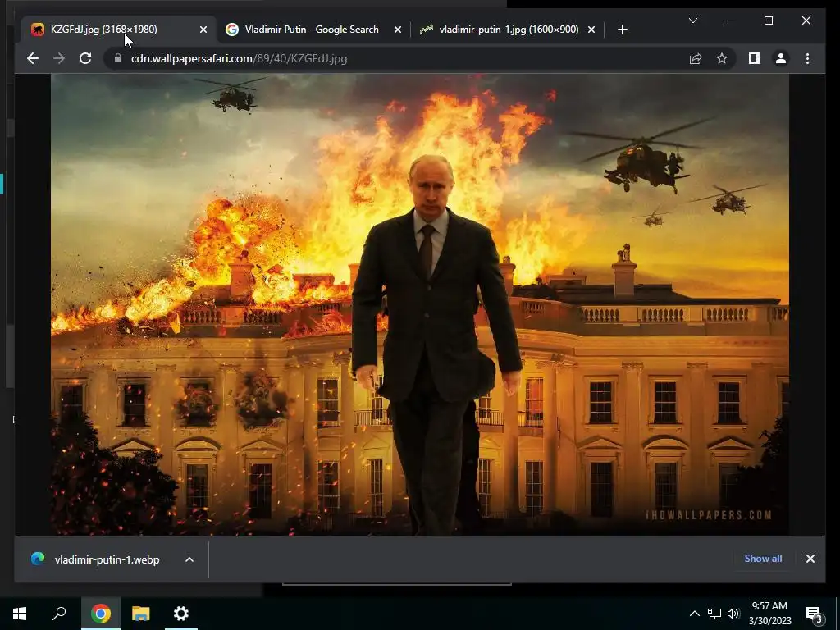The image size is (840, 630).
Task: Open the Windows Start menu
Action: pyautogui.click(x=20, y=614)
